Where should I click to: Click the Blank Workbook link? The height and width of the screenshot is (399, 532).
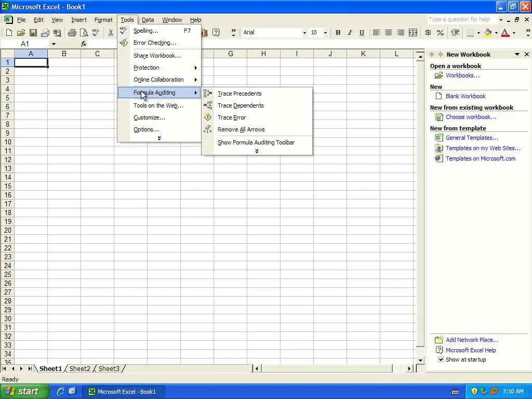click(465, 96)
